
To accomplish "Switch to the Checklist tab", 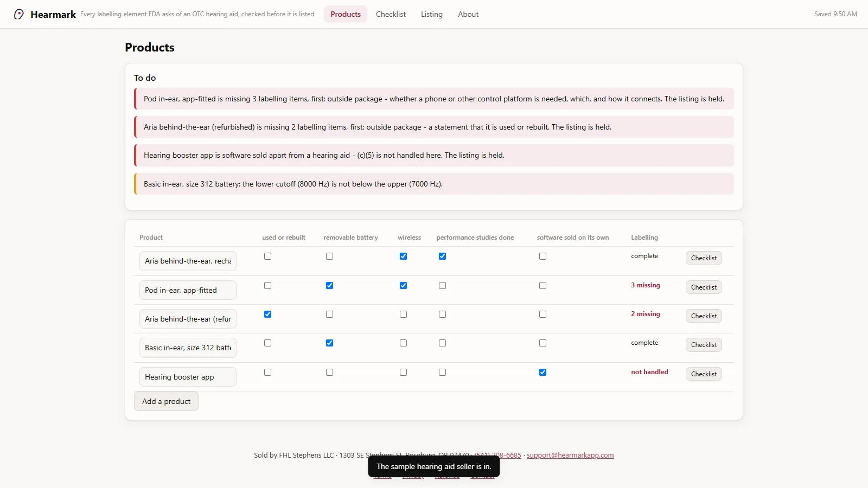I will [x=391, y=14].
